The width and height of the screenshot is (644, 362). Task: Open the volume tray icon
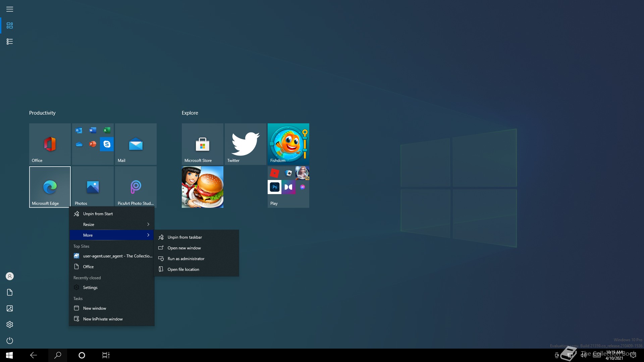coord(584,355)
